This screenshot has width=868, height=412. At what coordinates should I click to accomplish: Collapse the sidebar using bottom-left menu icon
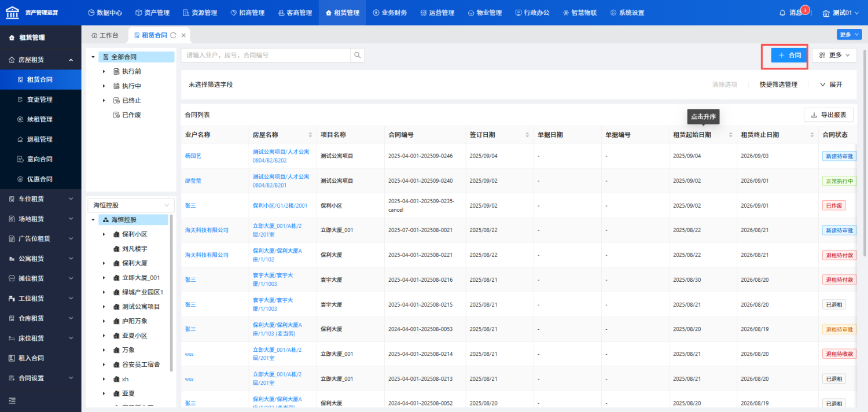point(12,400)
